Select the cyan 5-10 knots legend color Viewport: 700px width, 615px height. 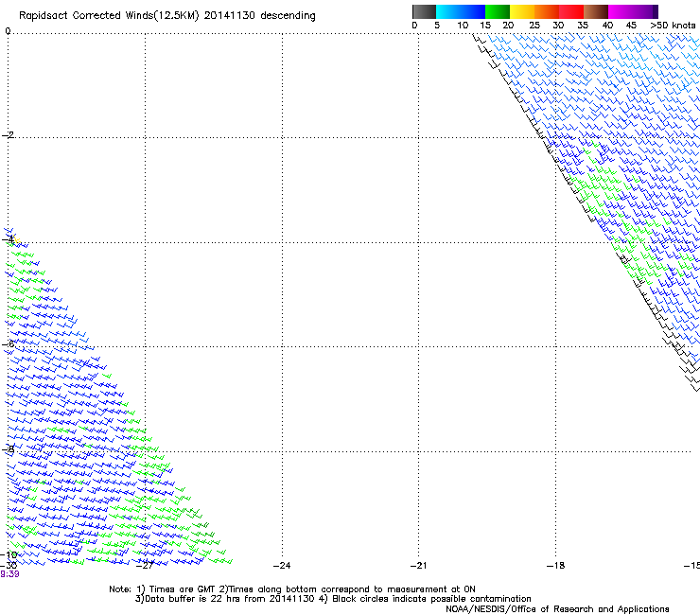[448, 11]
